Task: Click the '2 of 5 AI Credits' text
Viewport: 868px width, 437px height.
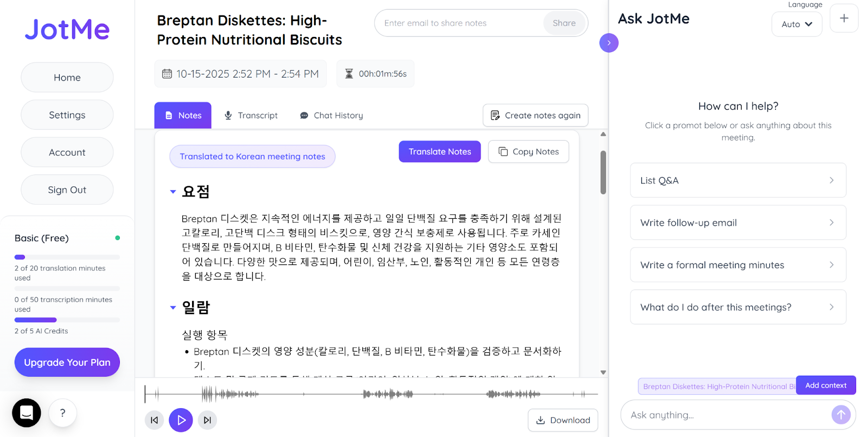Action: tap(41, 331)
